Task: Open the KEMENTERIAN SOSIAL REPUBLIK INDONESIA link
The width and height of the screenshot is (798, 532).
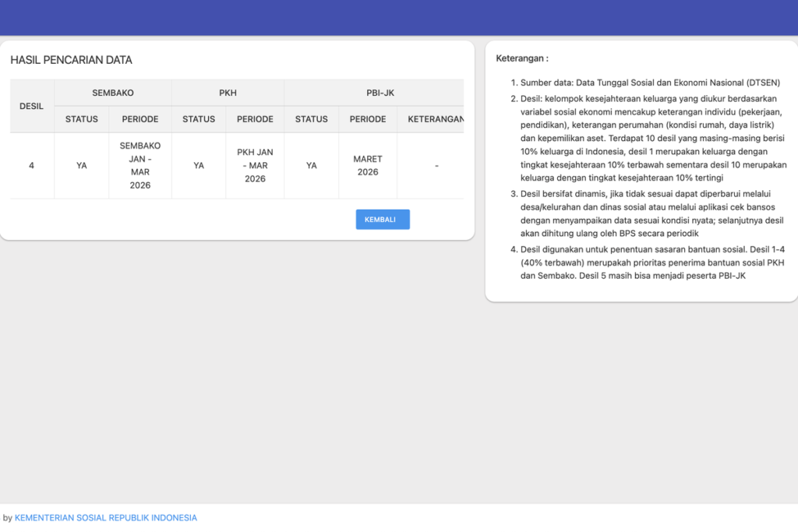Action: point(106,518)
